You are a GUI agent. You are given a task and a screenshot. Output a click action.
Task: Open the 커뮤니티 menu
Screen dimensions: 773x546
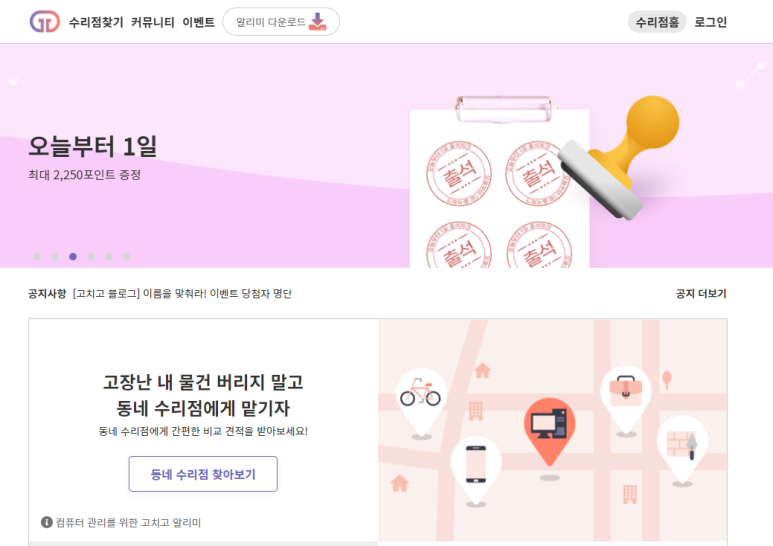tap(152, 22)
